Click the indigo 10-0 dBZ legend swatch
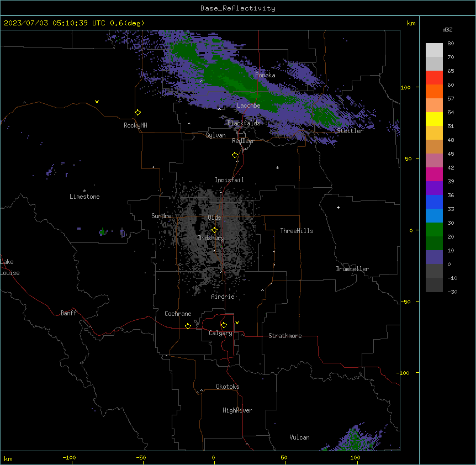Viewport: 476px width, 465px height. 434,257
